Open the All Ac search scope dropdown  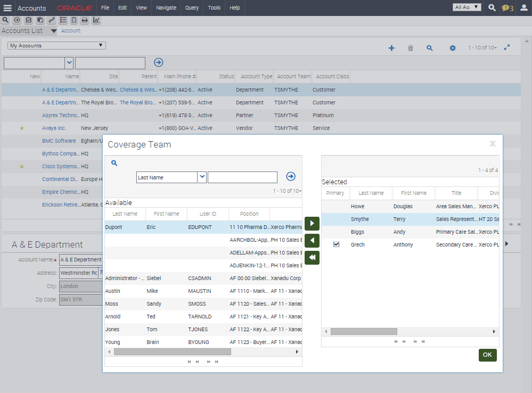click(x=467, y=7)
